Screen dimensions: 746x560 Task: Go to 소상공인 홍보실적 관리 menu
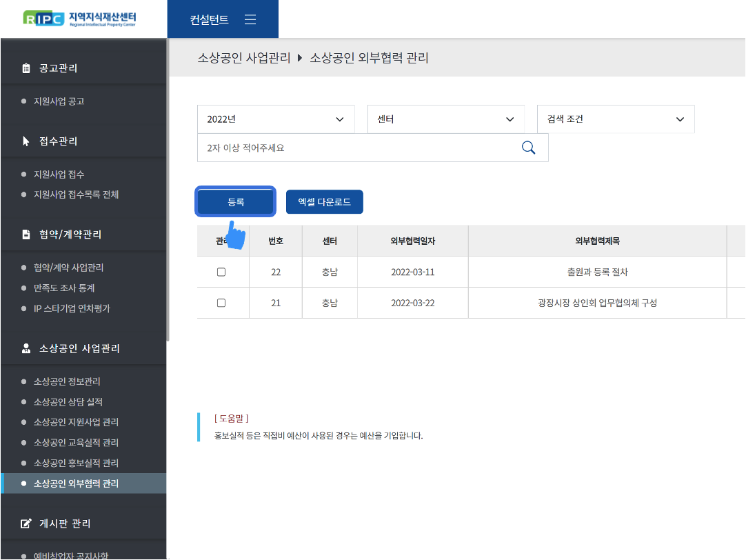click(x=76, y=463)
